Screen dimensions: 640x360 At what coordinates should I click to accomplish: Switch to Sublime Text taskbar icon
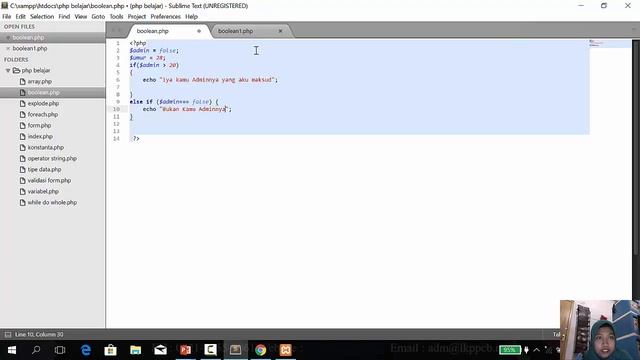coord(236,350)
